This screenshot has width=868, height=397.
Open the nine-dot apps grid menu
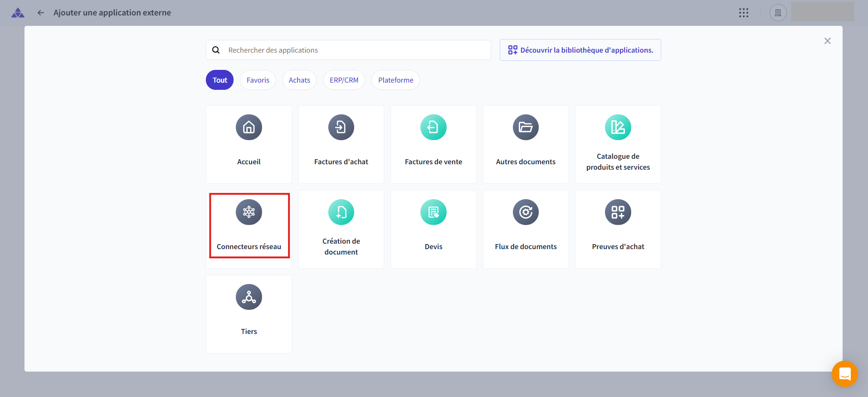click(x=743, y=13)
